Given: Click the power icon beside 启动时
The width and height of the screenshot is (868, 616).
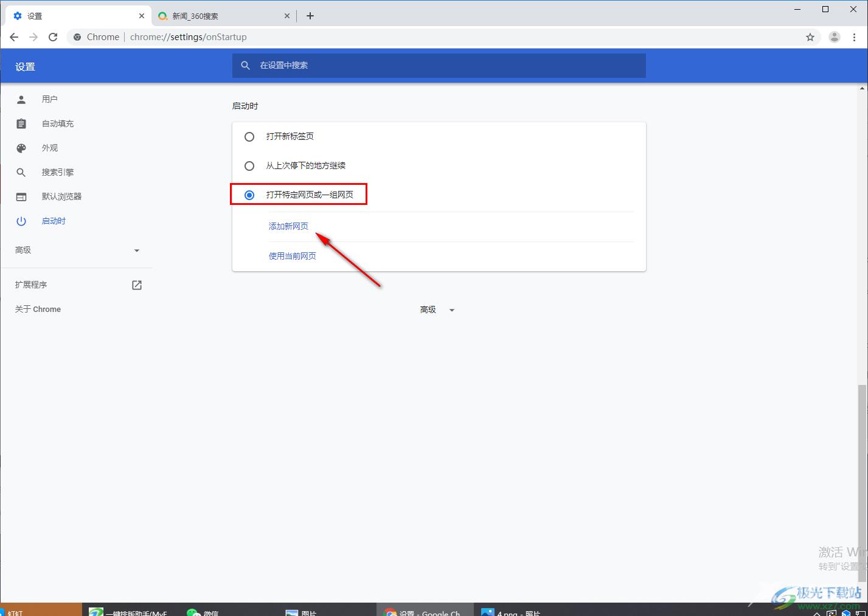Looking at the screenshot, I should click(21, 221).
